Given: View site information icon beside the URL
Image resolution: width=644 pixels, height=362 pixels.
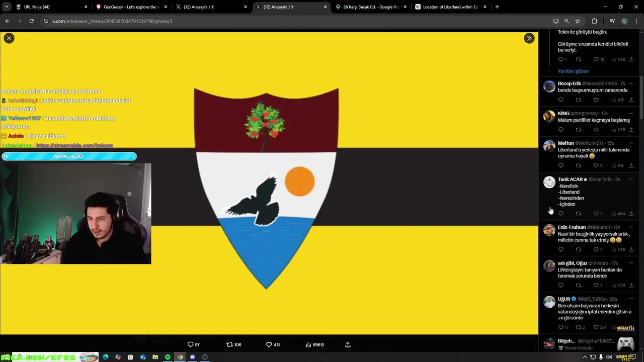Looking at the screenshot, I should [x=46, y=21].
